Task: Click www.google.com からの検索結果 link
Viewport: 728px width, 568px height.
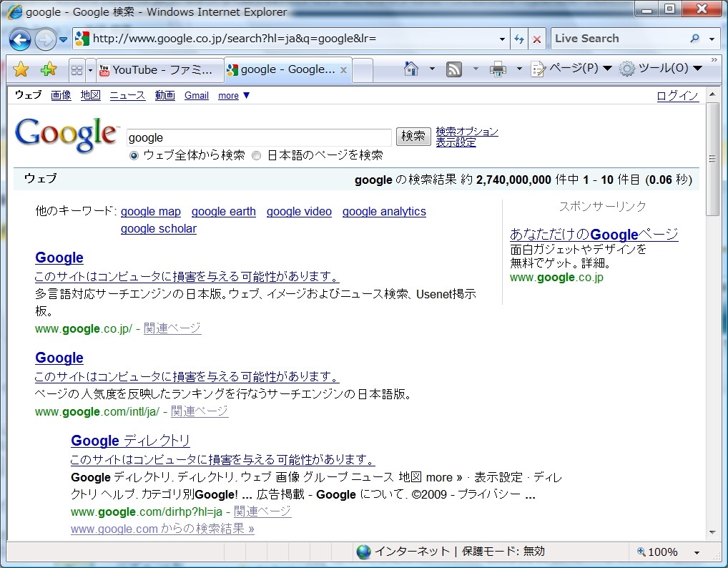Action: tap(162, 529)
